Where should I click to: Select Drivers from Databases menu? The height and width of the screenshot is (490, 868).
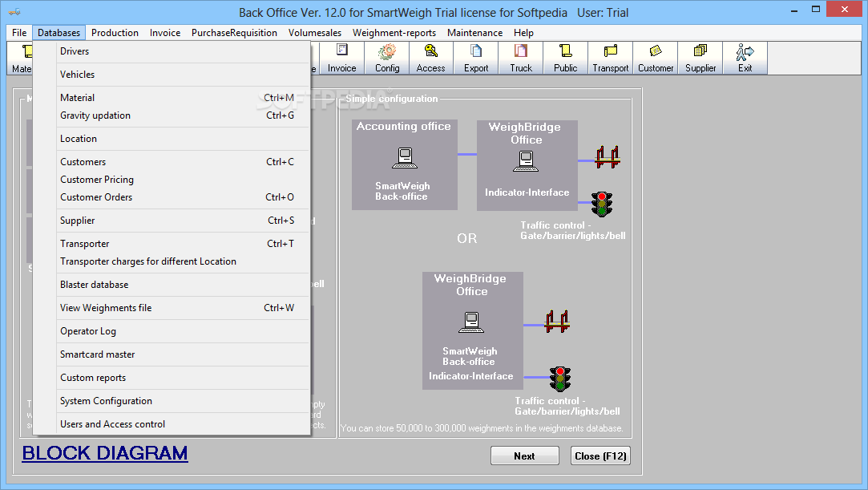pos(172,51)
